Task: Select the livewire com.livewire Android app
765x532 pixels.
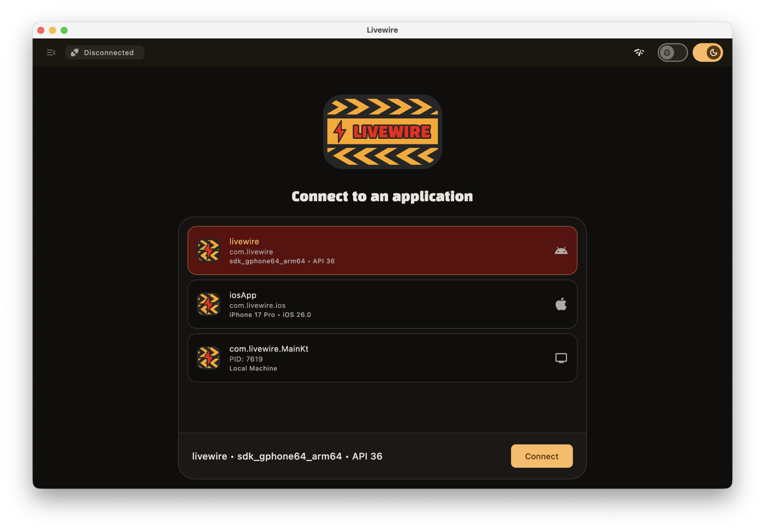Action: click(x=382, y=250)
